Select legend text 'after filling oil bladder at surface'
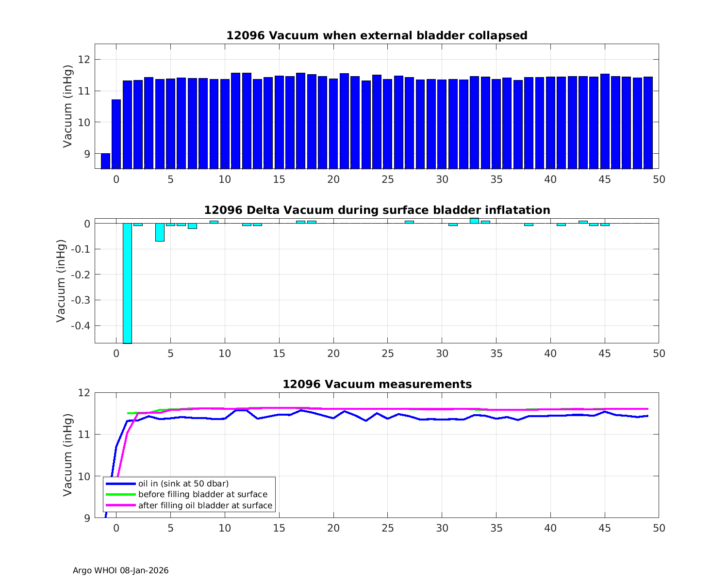Screen dimensions: 728x582 (205, 505)
